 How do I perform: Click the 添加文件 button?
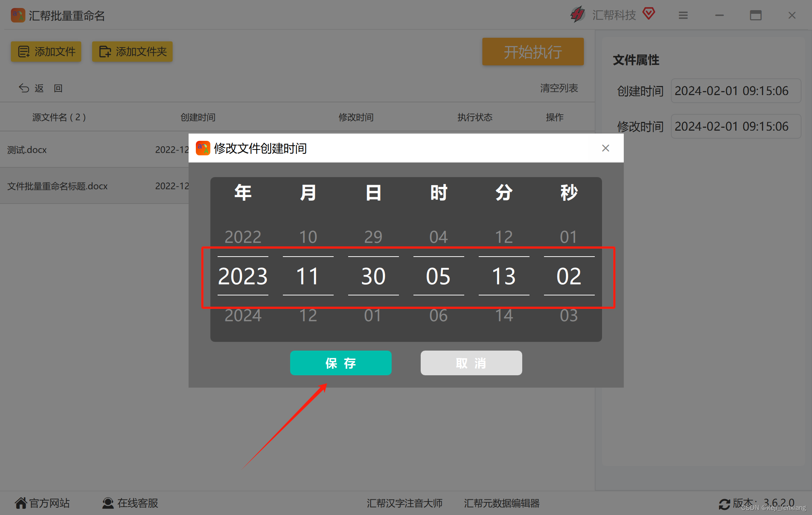pyautogui.click(x=46, y=52)
